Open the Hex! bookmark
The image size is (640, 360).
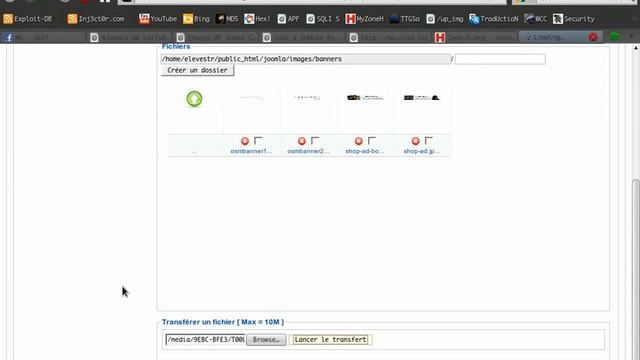pyautogui.click(x=257, y=19)
